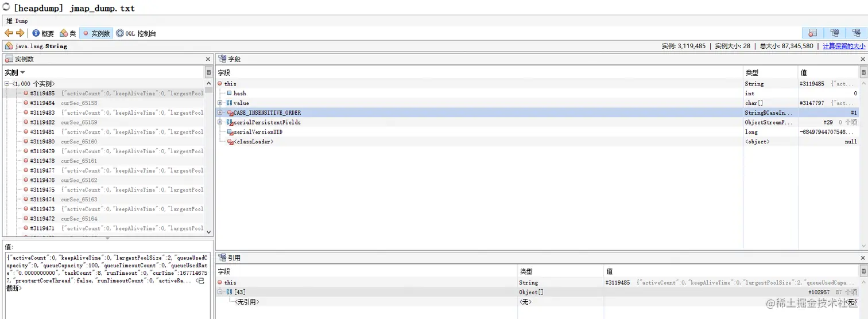Click inside the 值 value text area
The width and height of the screenshot is (868, 319).
[x=106, y=285]
